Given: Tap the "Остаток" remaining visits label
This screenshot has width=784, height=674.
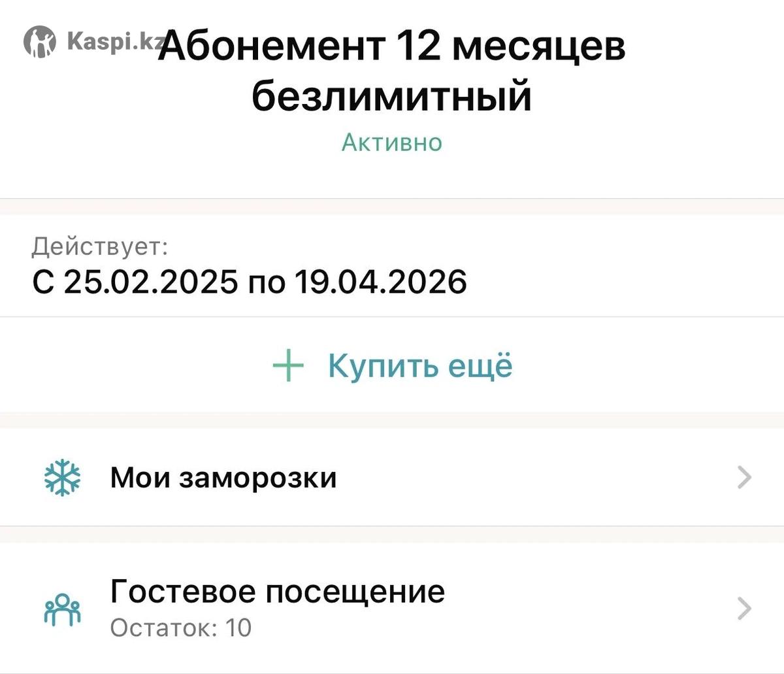Looking at the screenshot, I should pos(163,628).
